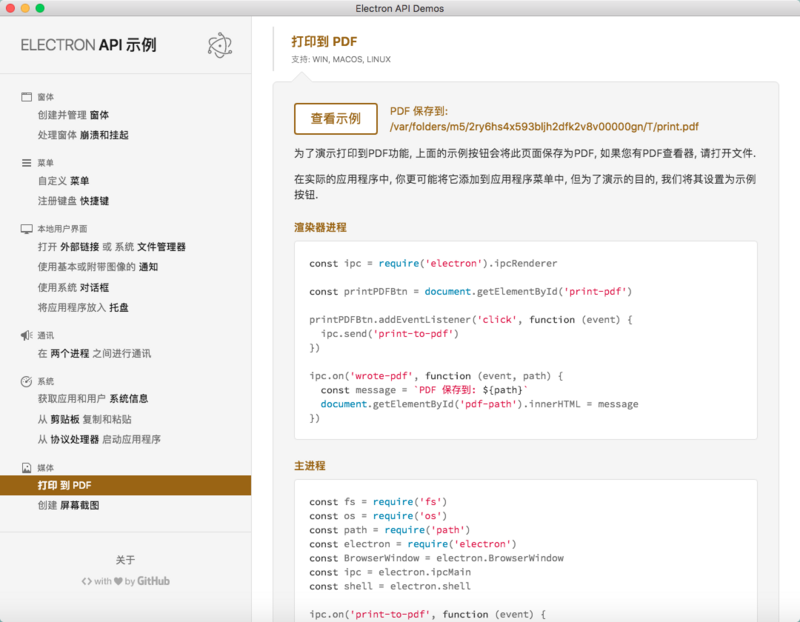Go to 使用基本或附带图像的 通知

click(97, 267)
